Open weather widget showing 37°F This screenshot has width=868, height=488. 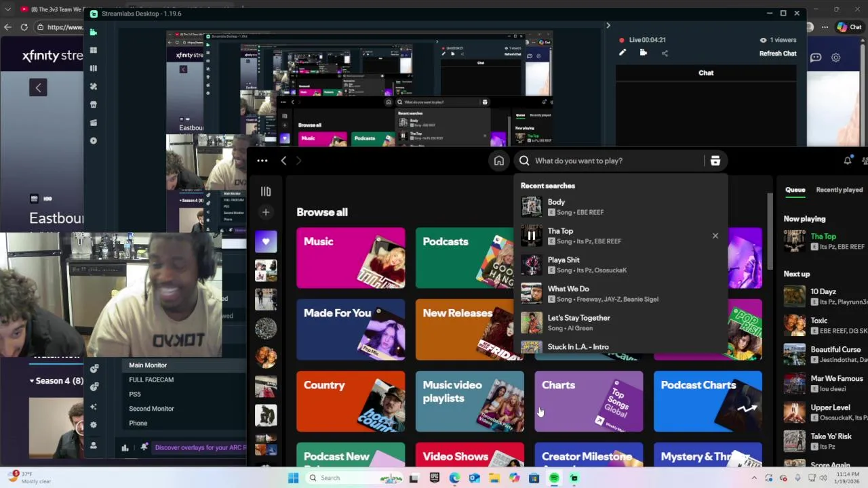[x=31, y=478]
